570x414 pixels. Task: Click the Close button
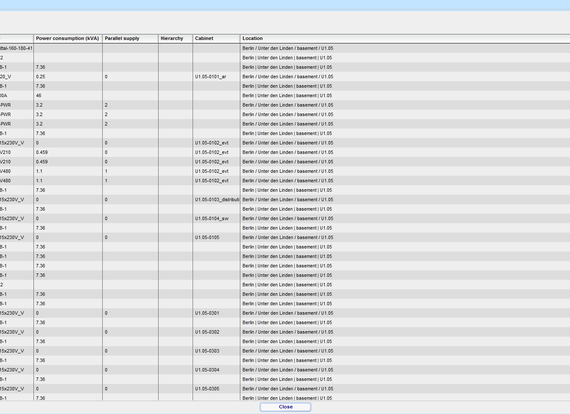(x=285, y=407)
